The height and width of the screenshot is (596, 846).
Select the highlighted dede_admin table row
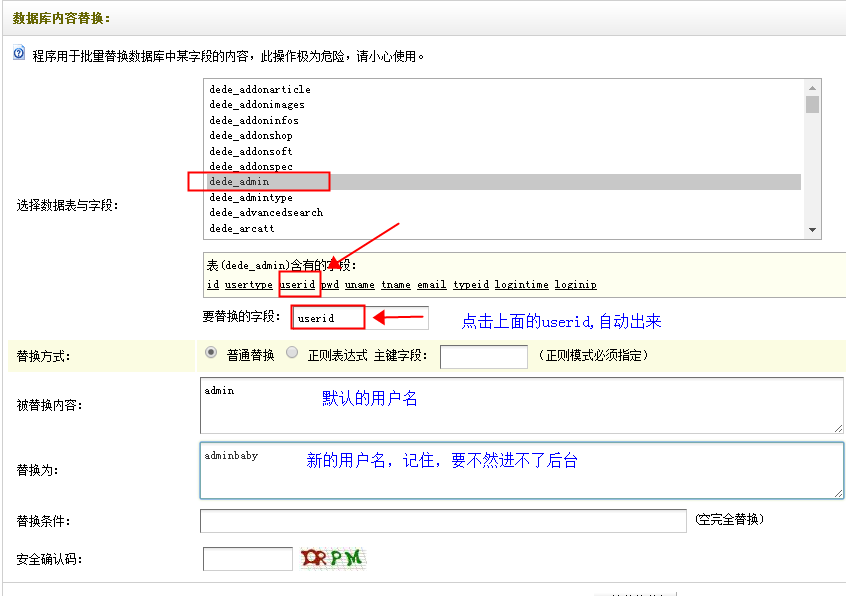coord(504,182)
